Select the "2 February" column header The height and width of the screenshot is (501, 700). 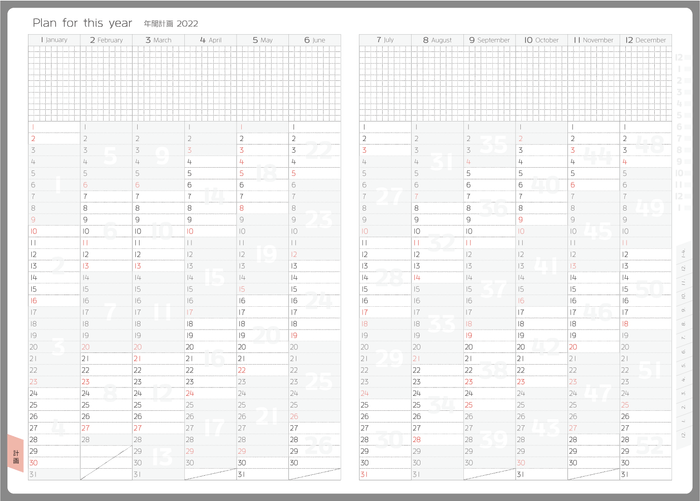106,40
